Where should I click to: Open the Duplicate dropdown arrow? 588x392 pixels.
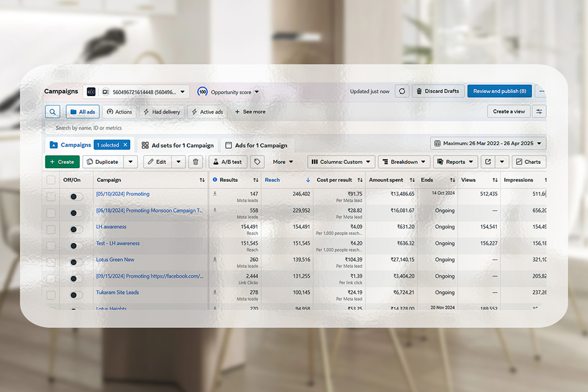tap(130, 162)
